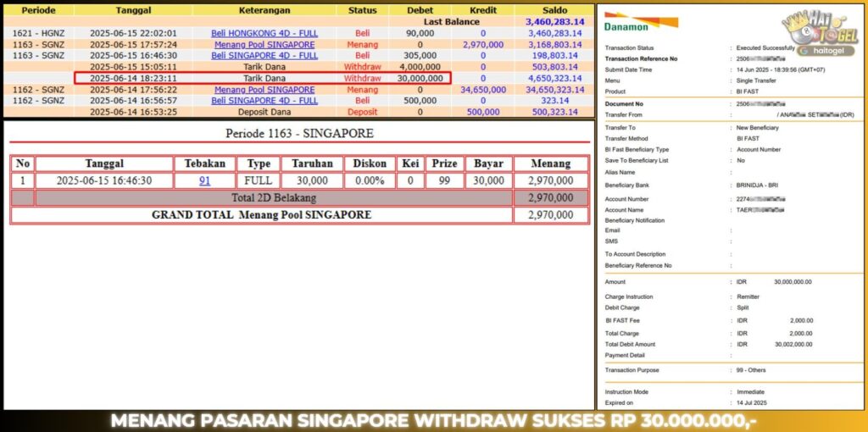Click the Danamon bank logo
This screenshot has width=868, height=432.
pyautogui.click(x=641, y=22)
